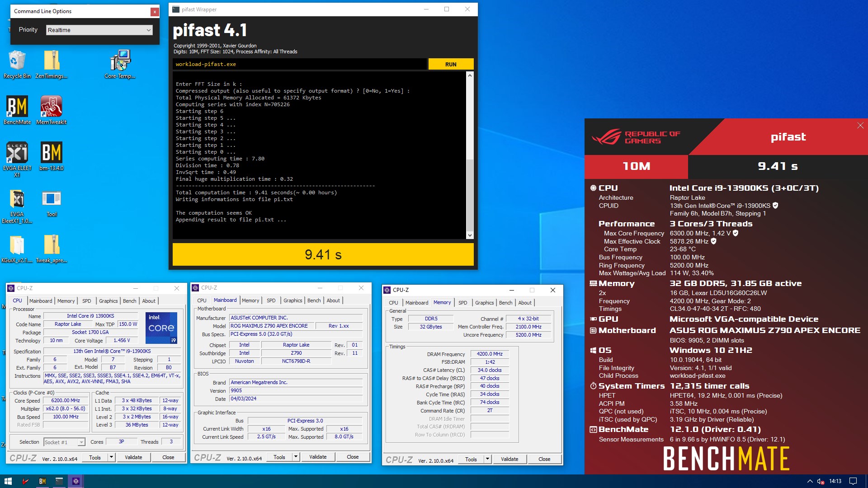Open the notification center icon
Screen dimensions: 868x488
[853, 481]
